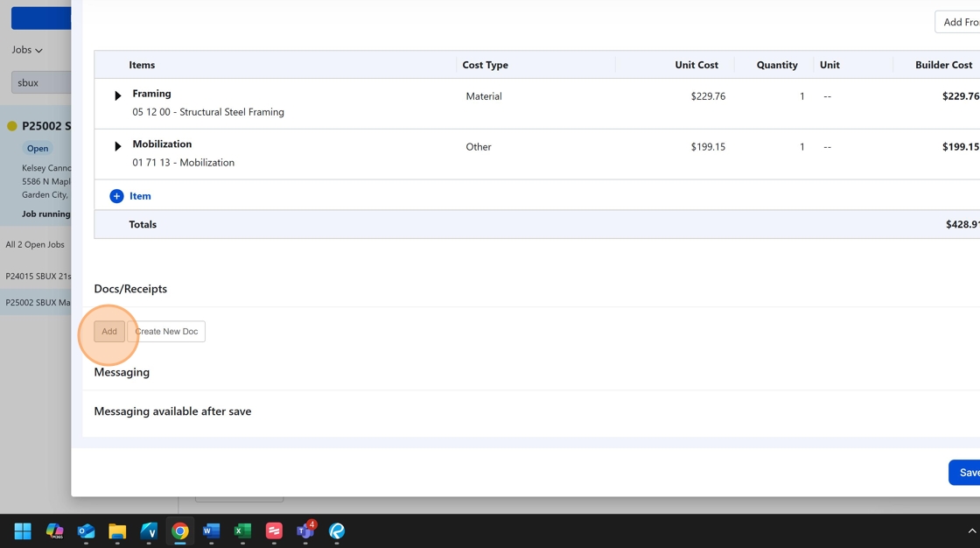
Task: Click the Totals row label
Action: coord(143,225)
